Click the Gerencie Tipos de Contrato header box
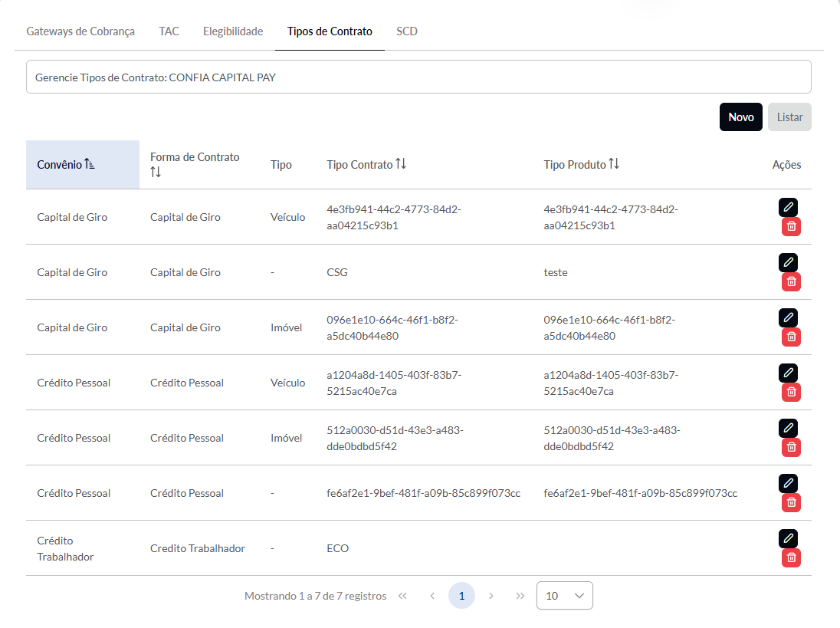 click(419, 77)
